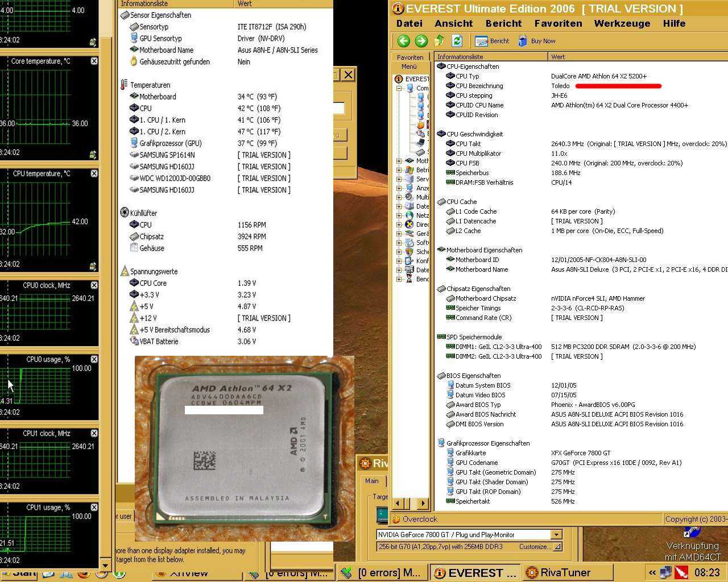
Task: Open the Bericht report wizard
Action: (492, 41)
